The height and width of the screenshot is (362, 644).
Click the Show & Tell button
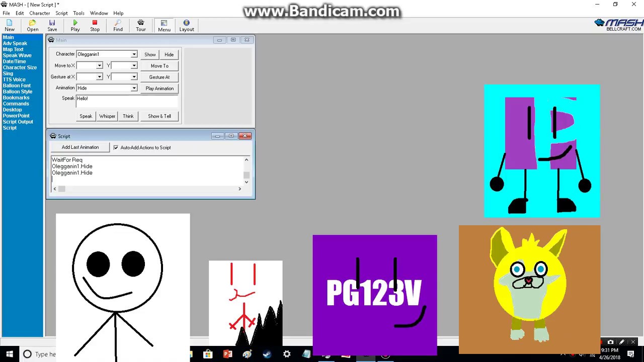coord(159,116)
